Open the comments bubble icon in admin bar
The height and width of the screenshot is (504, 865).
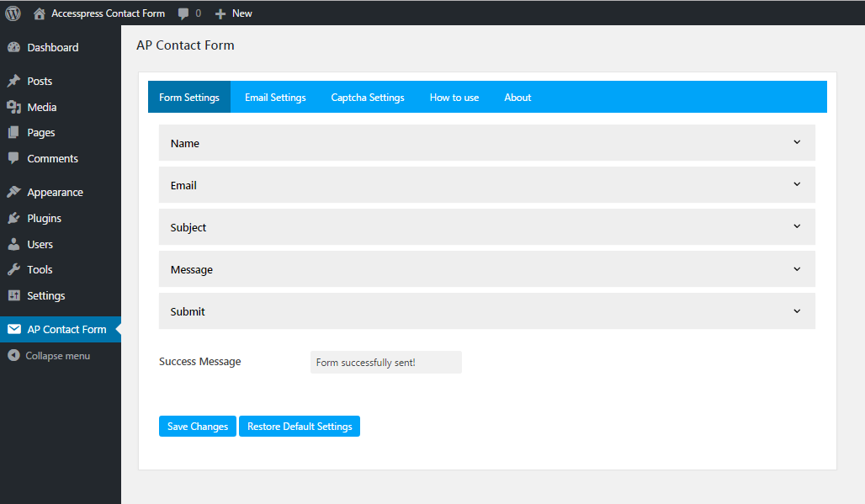pos(183,13)
